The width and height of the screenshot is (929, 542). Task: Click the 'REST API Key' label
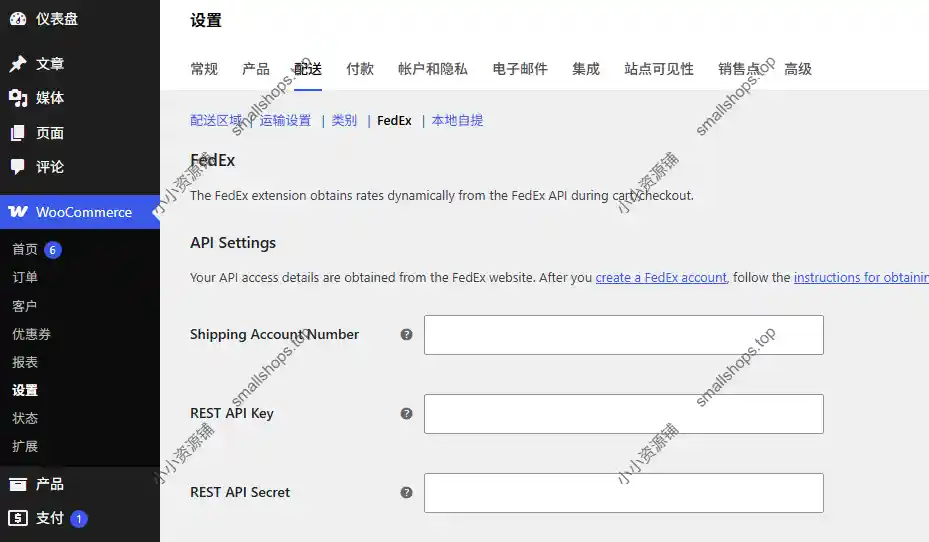232,413
